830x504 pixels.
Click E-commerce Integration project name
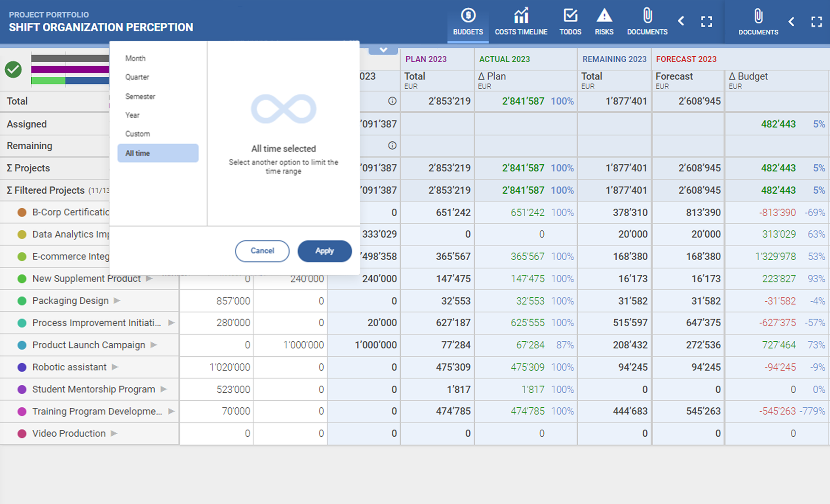(70, 256)
